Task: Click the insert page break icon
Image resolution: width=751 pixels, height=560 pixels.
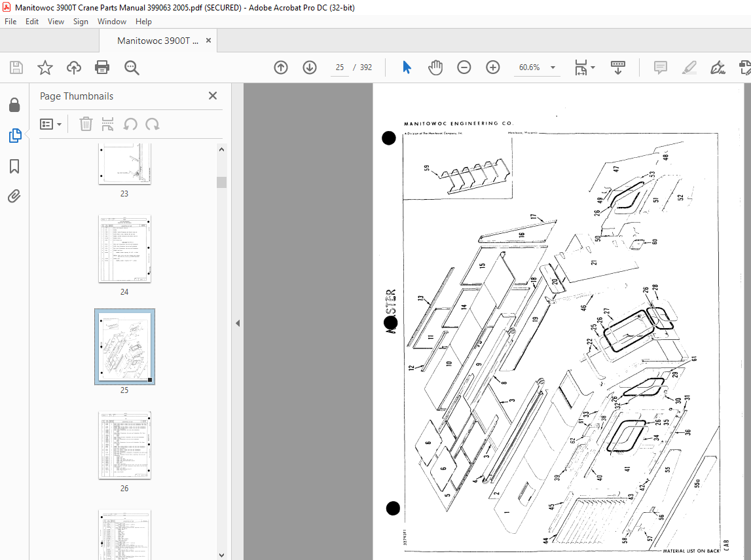Action: 108,124
